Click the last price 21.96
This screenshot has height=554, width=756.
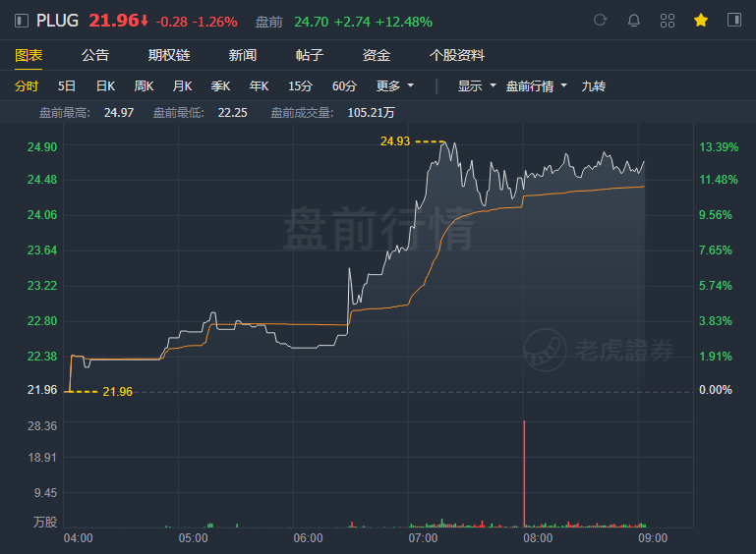click(x=114, y=21)
